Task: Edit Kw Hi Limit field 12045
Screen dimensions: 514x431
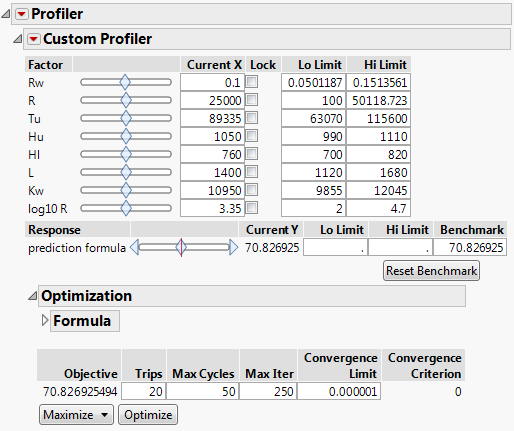Action: (378, 190)
